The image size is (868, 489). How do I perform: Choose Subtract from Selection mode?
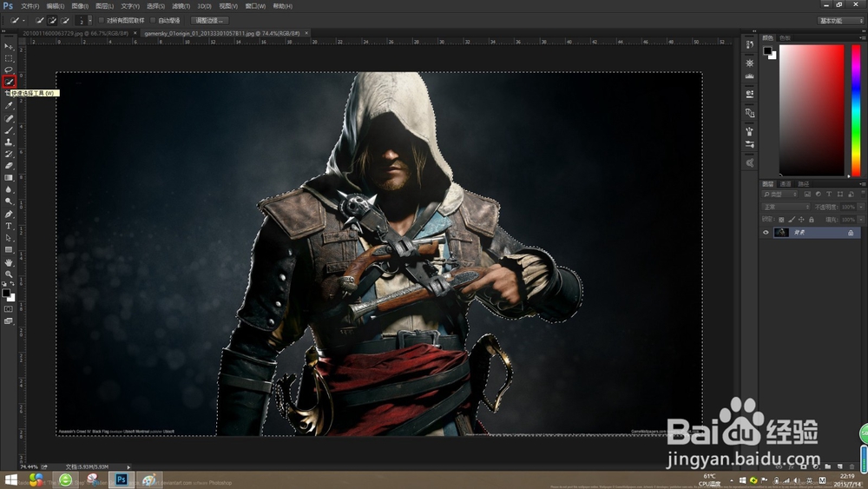tap(65, 21)
